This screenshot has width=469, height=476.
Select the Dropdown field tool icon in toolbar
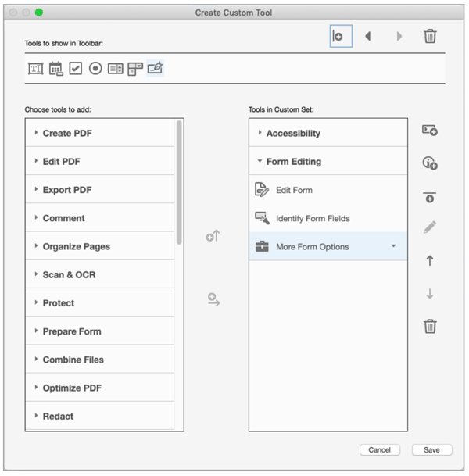[135, 69]
